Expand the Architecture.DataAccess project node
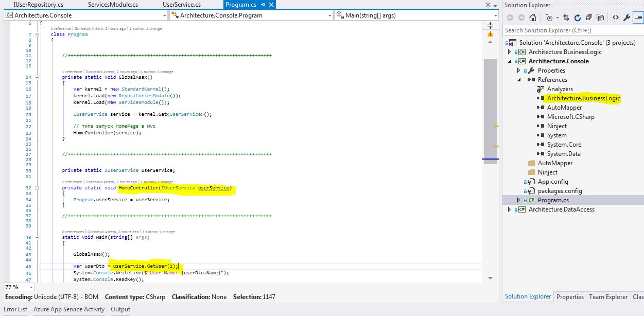The width and height of the screenshot is (644, 316). click(510, 209)
